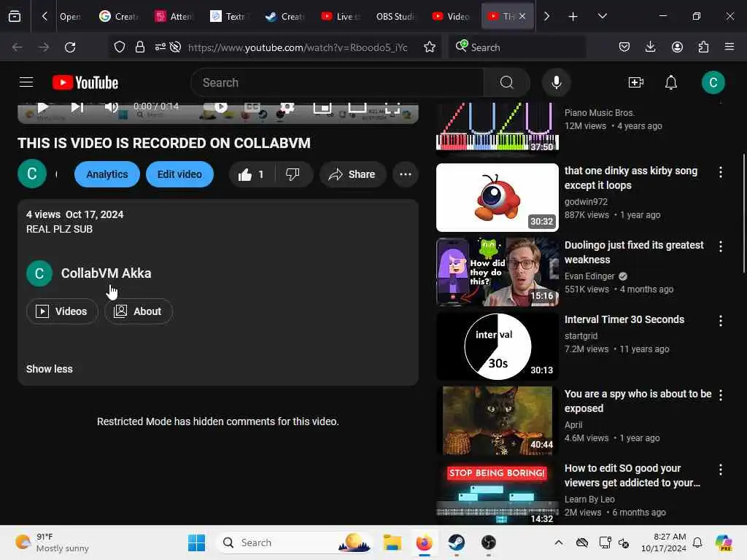Open Windows Start menu
The height and width of the screenshot is (560, 747).
coord(196,542)
